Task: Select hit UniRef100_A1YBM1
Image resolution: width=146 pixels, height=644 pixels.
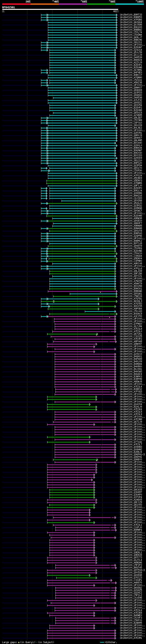Action: click(x=131, y=70)
